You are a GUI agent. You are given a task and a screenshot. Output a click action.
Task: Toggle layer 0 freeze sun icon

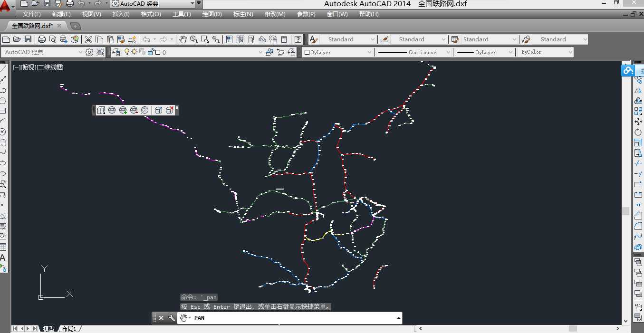134,52
